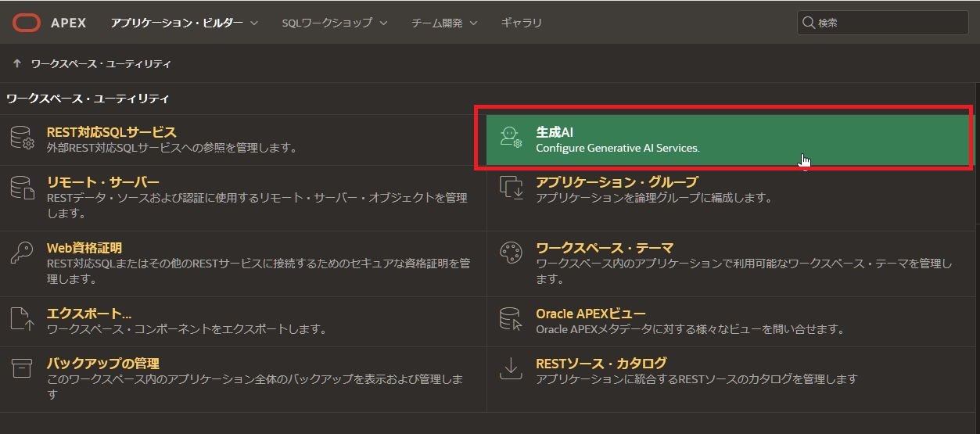The image size is (980, 434).
Task: Expand アプリケーション・ビルダー menu chevron
Action: (x=253, y=23)
